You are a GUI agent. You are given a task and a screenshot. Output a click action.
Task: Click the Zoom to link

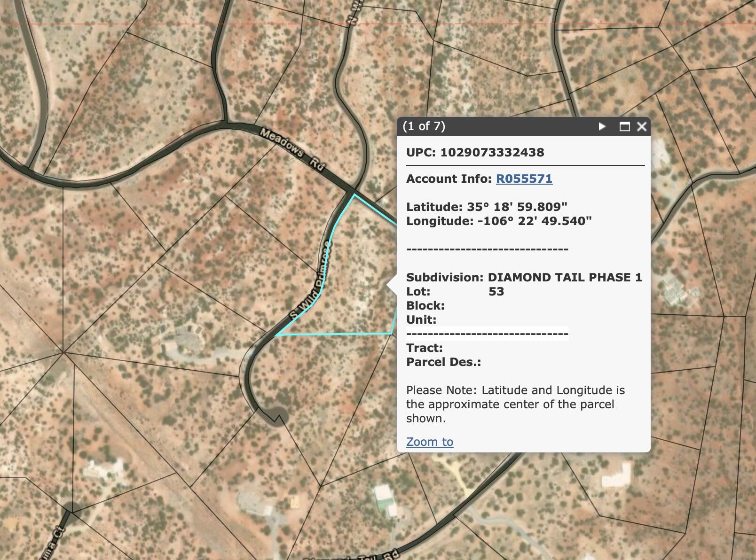[429, 442]
